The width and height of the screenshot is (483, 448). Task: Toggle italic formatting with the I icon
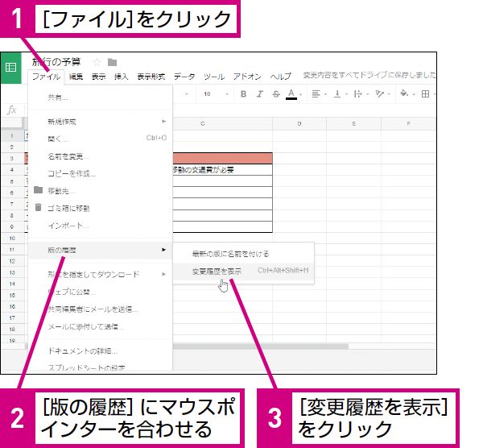click(260, 94)
